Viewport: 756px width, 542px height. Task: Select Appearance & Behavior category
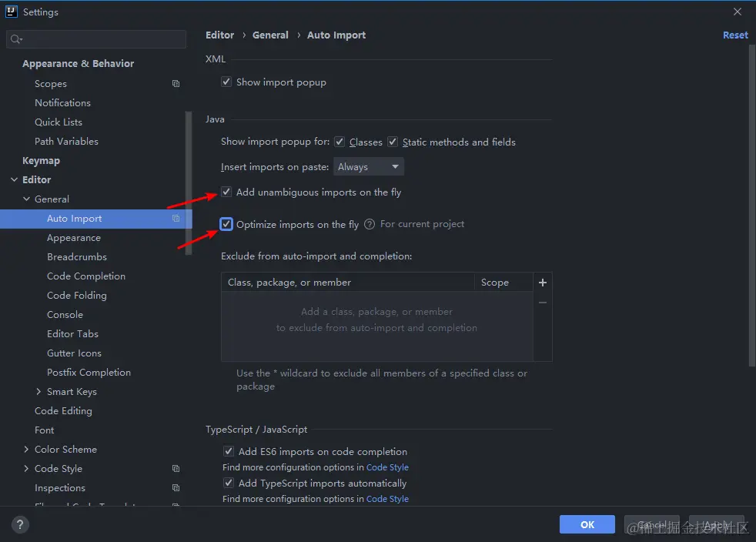[x=78, y=64]
